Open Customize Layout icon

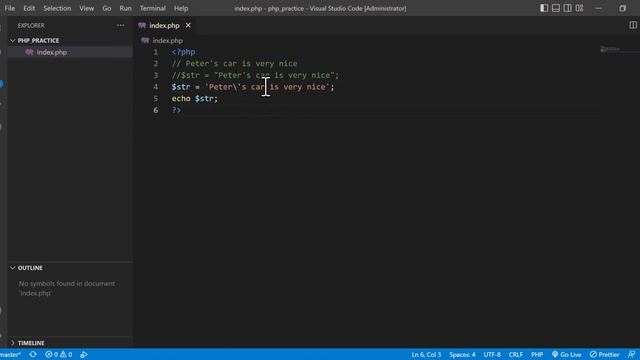click(x=580, y=8)
